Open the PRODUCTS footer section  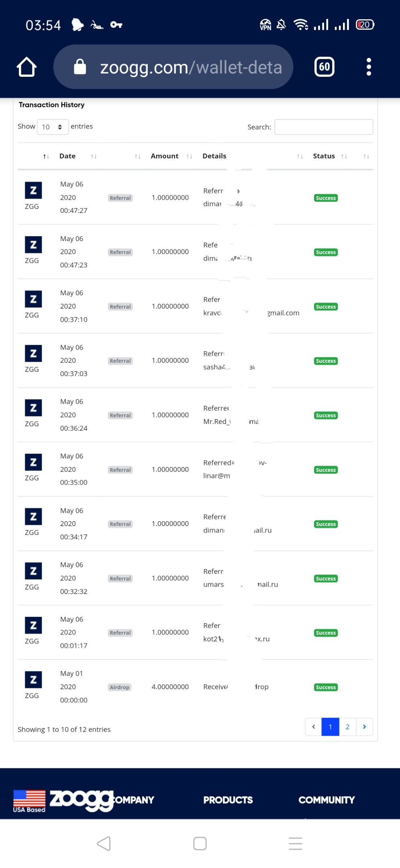[228, 800]
